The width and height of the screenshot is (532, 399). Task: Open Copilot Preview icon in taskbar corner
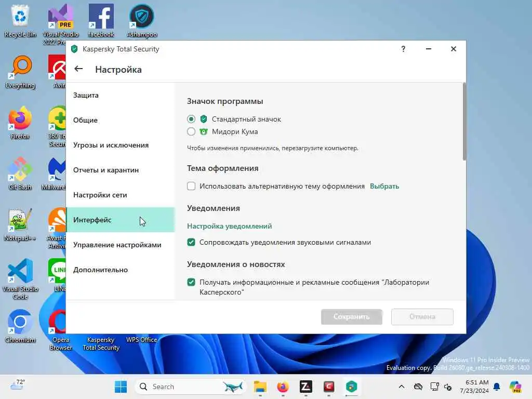[515, 387]
